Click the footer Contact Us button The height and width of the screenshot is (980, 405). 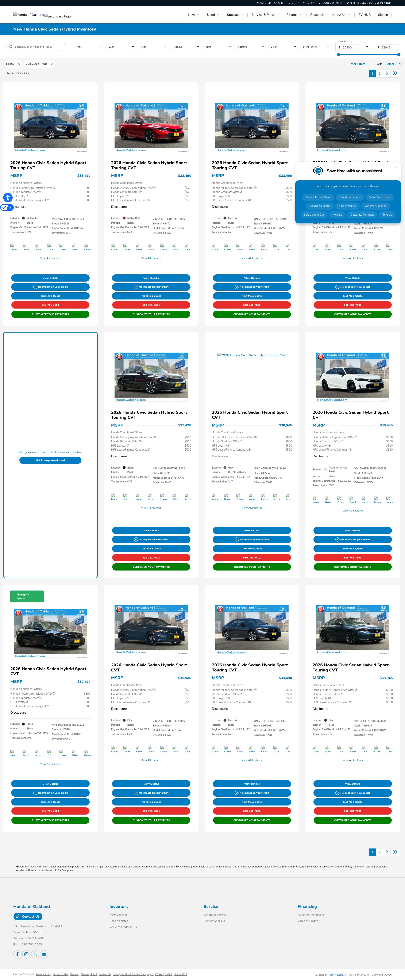[28, 917]
